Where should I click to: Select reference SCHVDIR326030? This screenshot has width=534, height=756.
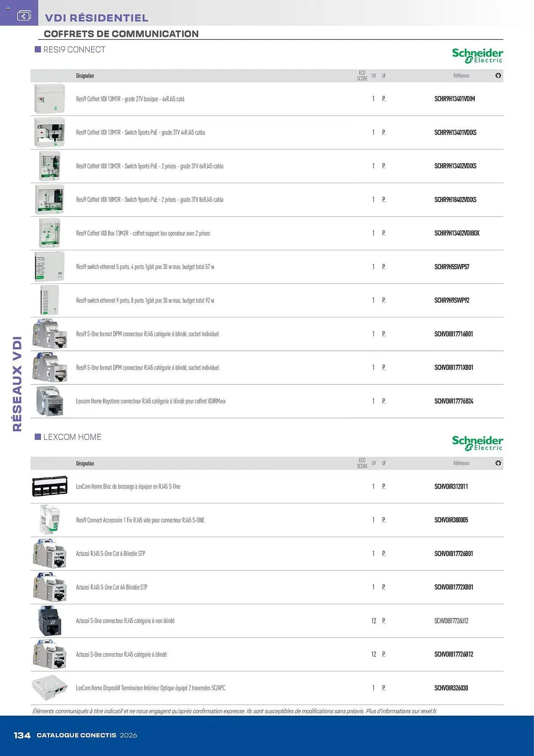(451, 688)
